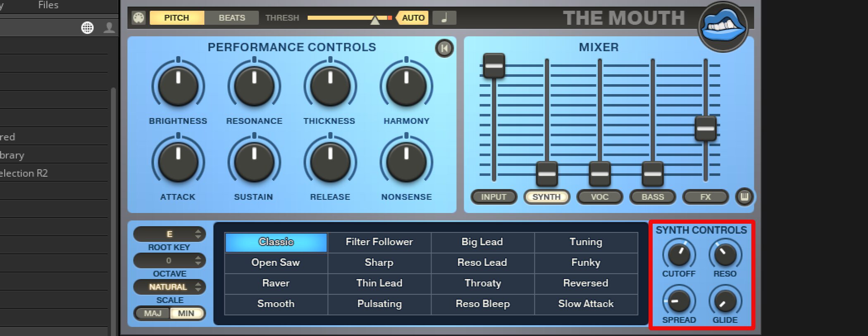This screenshot has height=336, width=868.
Task: Toggle the Auto threshold button
Action: pyautogui.click(x=413, y=18)
